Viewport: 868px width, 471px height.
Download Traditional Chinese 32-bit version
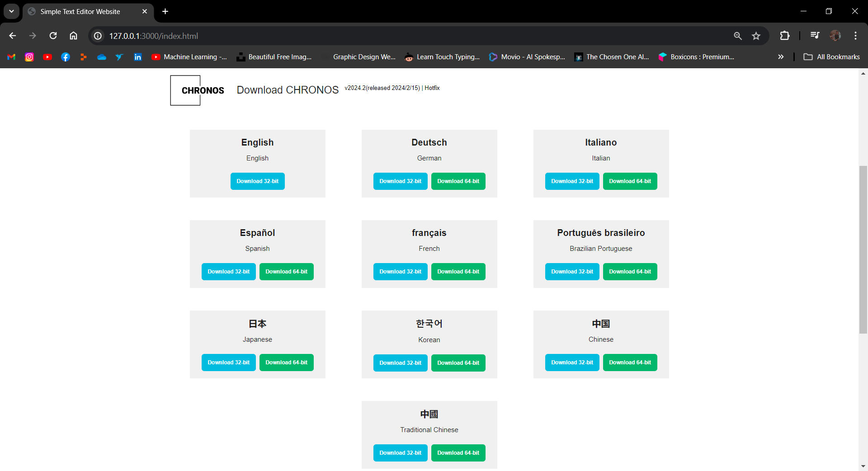[x=401, y=453]
